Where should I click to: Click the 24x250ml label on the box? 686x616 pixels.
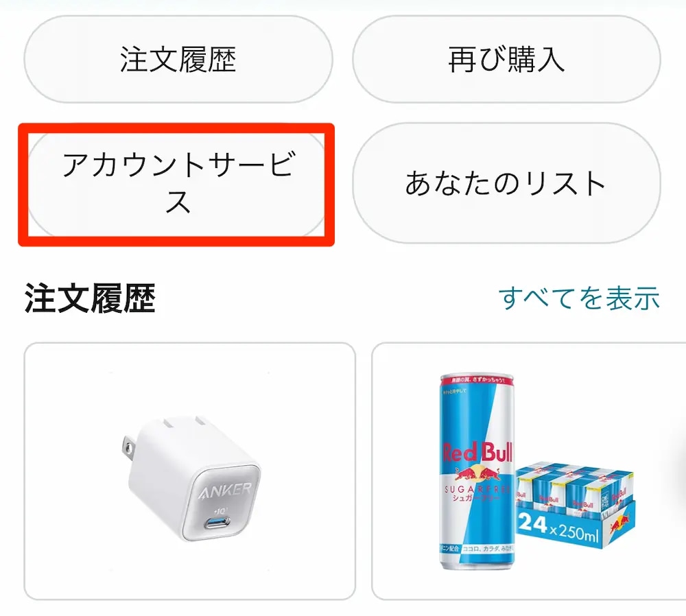point(558,528)
